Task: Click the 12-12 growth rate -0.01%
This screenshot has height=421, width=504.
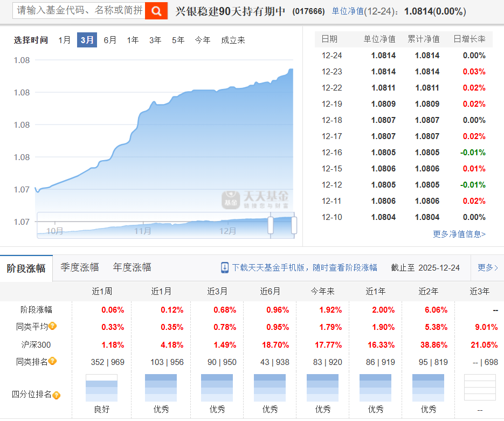Action: pos(473,185)
